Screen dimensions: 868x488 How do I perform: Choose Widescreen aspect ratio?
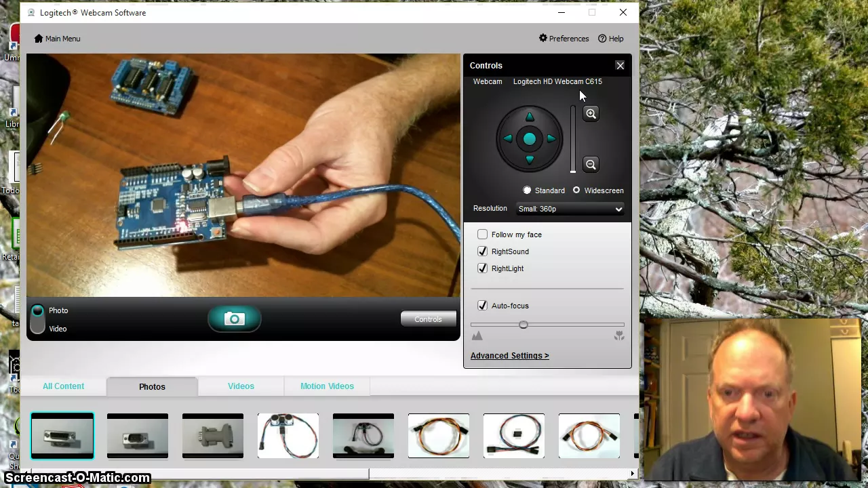pyautogui.click(x=576, y=190)
